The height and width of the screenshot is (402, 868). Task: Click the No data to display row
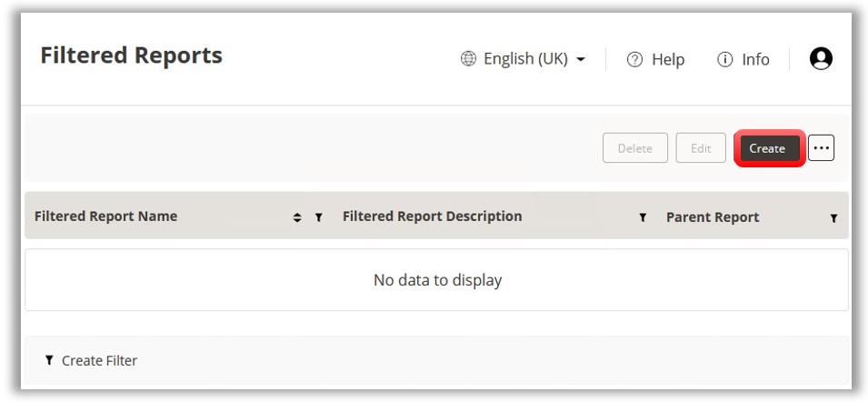[437, 280]
